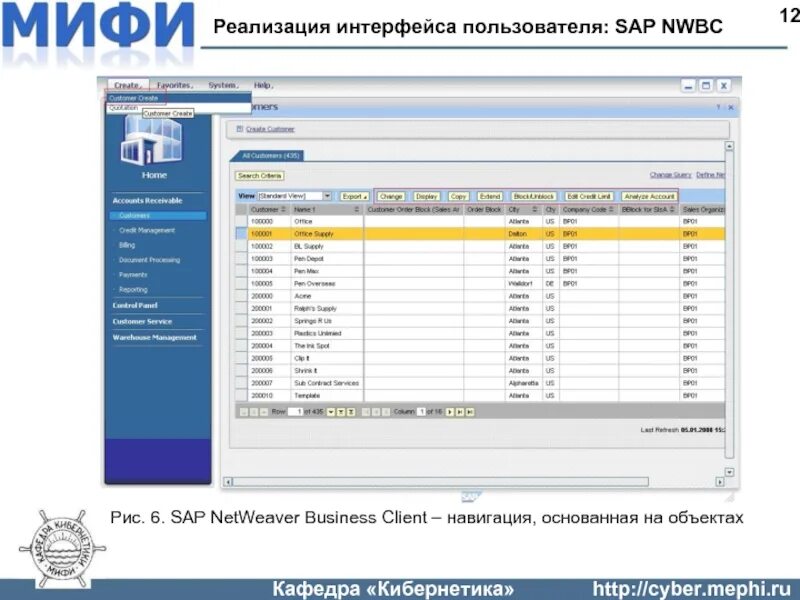Click the Extend button
The width and height of the screenshot is (800, 600).
click(490, 196)
